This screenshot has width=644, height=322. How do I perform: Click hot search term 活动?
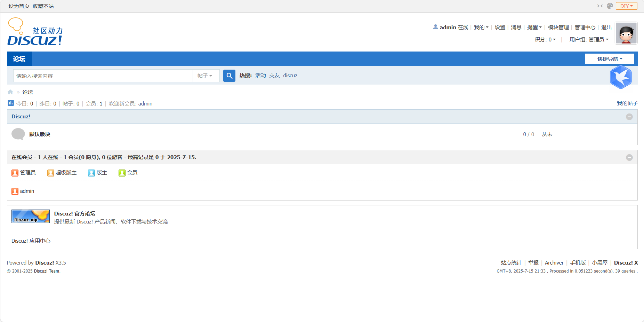[260, 76]
